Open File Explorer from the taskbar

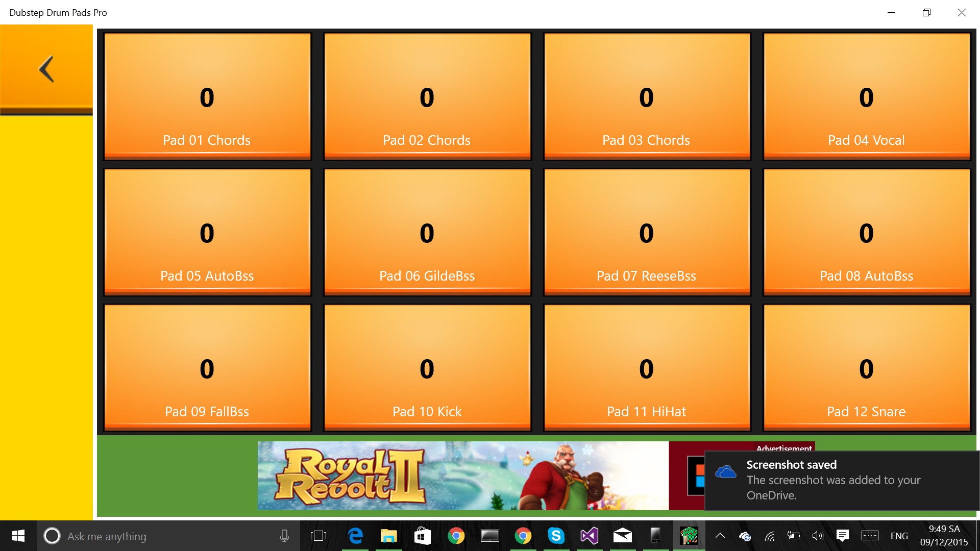pyautogui.click(x=388, y=536)
